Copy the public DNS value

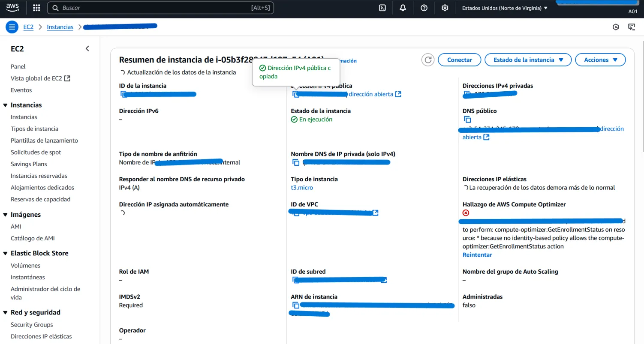(467, 120)
